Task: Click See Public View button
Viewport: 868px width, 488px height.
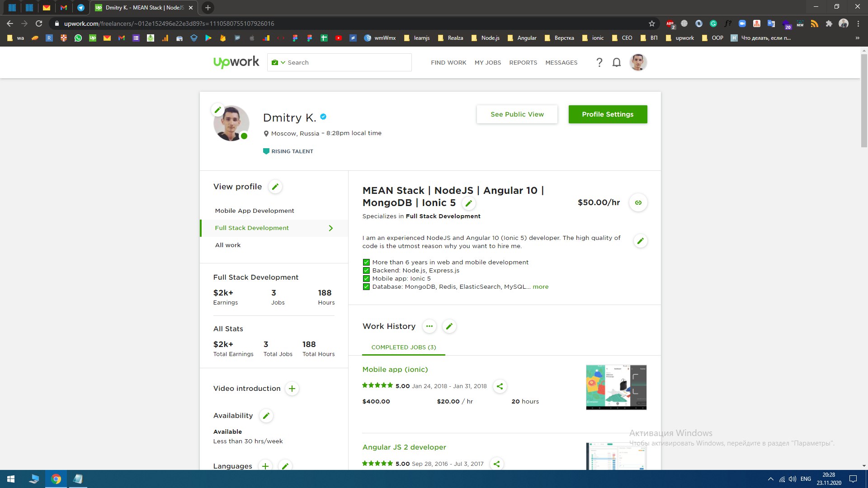Action: 517,114
